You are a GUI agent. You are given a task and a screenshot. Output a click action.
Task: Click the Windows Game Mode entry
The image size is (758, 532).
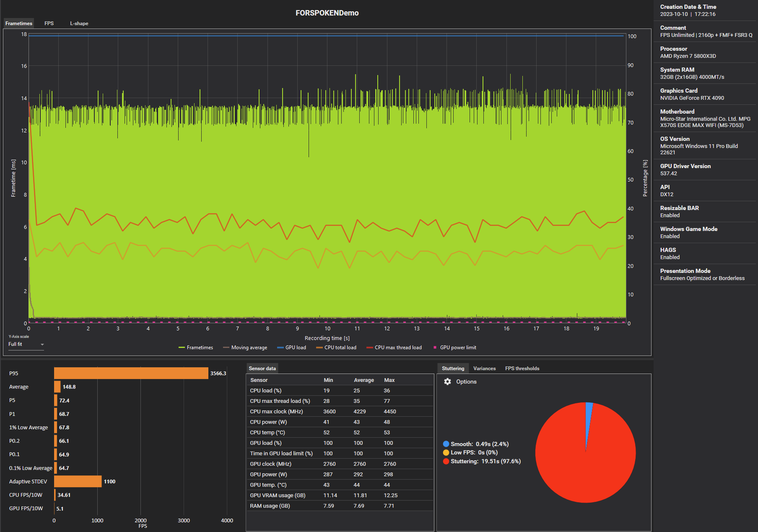click(705, 233)
